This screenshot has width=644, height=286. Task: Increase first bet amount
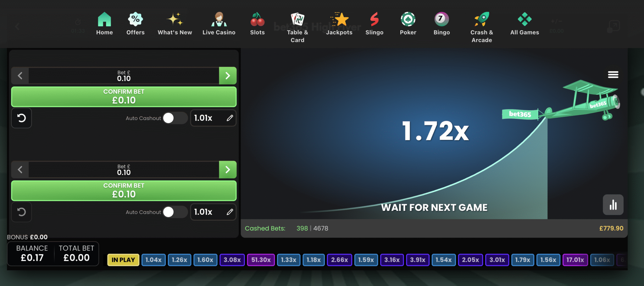click(228, 76)
